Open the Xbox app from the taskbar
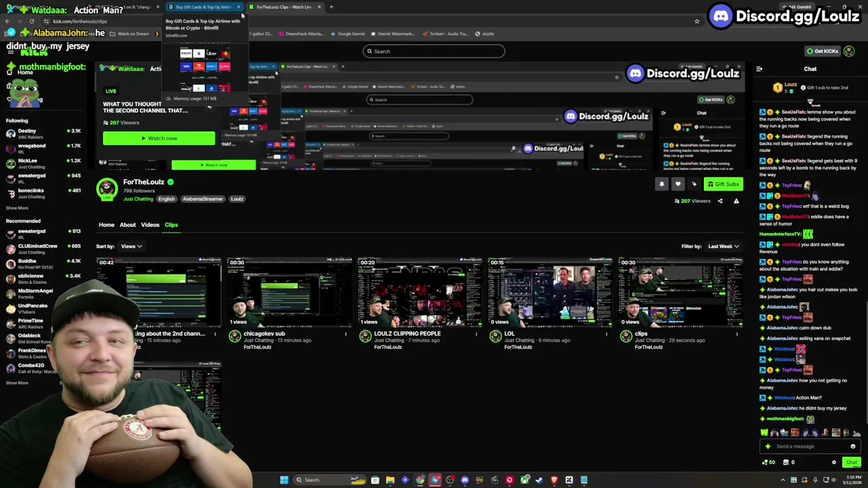Image resolution: width=868 pixels, height=488 pixels. point(524,480)
